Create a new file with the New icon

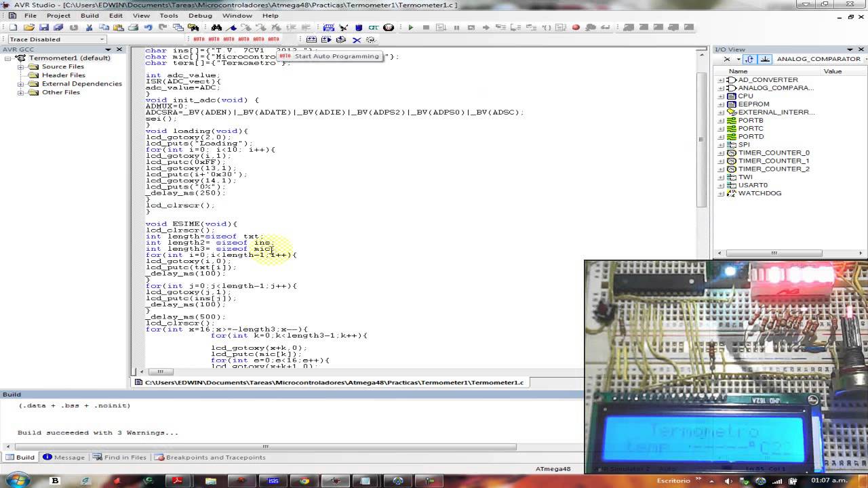[14, 28]
